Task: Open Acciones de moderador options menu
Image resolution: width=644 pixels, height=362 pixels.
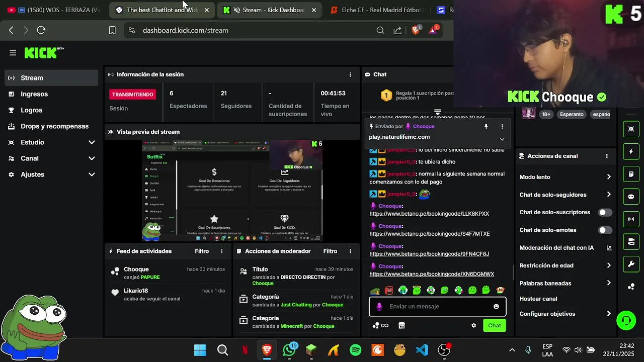Action: tap(350, 251)
